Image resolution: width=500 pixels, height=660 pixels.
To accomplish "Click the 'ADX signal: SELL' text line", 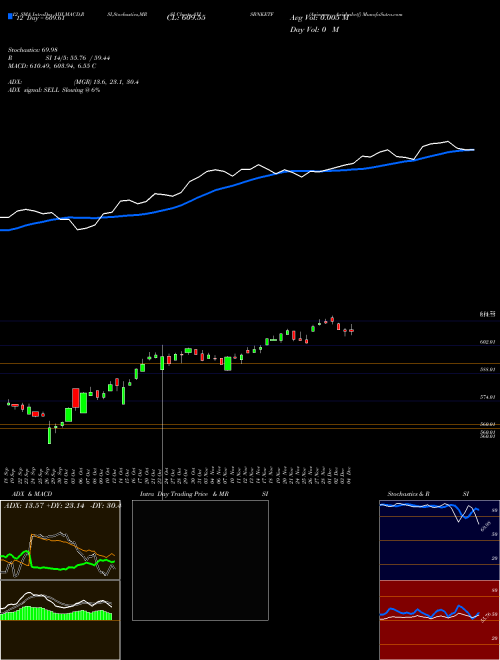I will click(54, 90).
